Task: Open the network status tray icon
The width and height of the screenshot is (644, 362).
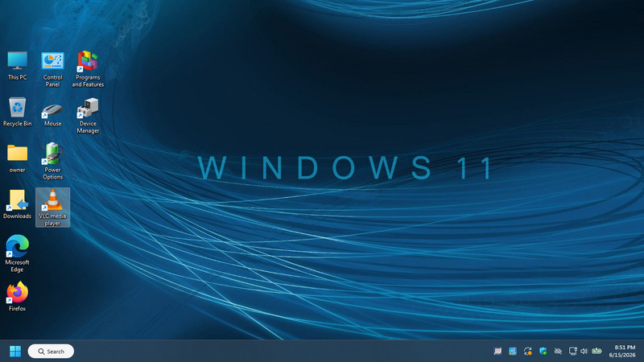Action: (572, 352)
